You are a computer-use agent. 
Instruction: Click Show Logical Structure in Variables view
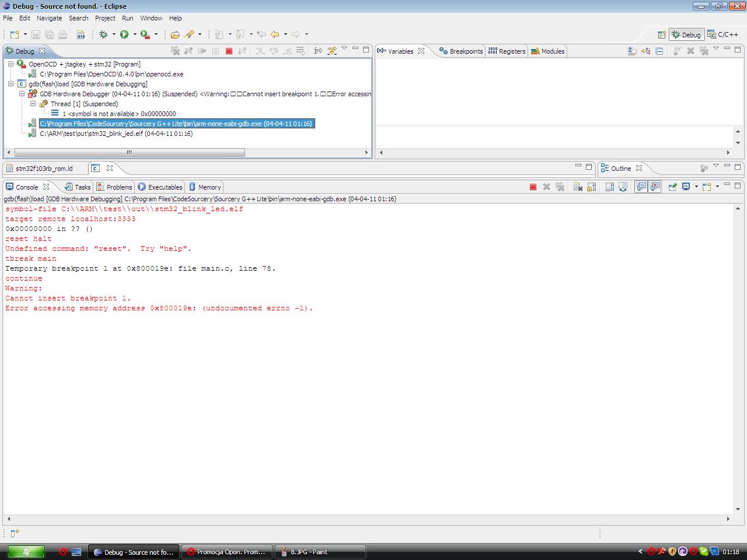[x=645, y=51]
